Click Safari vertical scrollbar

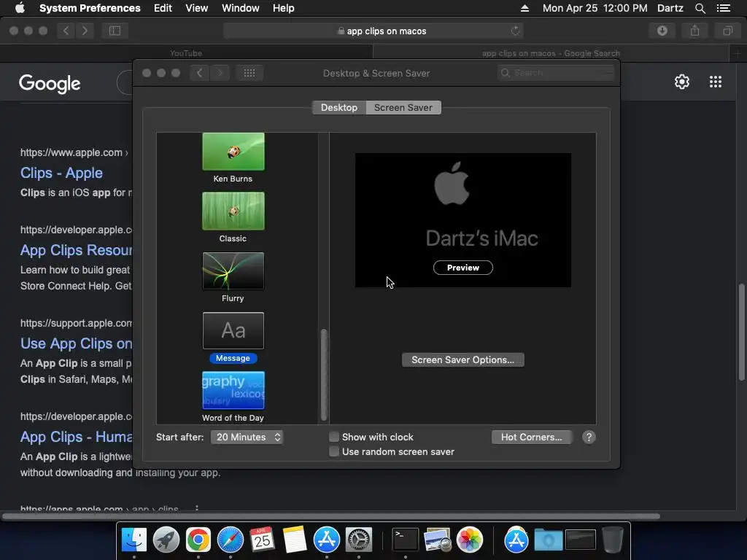tap(741, 332)
